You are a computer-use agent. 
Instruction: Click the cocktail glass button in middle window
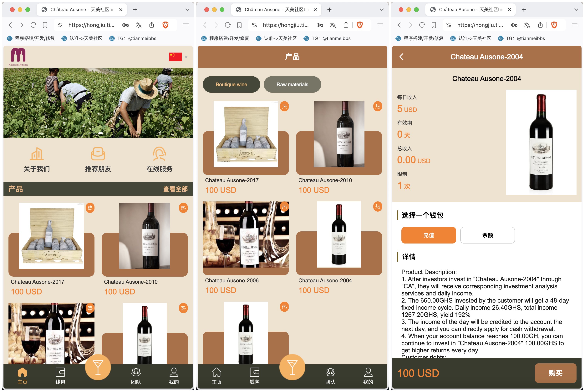pos(292,367)
